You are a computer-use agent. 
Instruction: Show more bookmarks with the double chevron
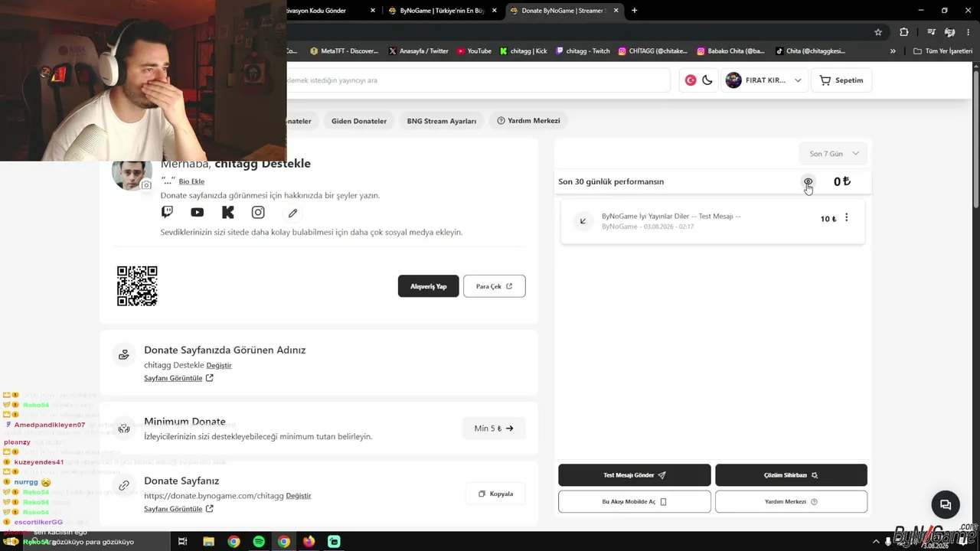click(x=893, y=51)
